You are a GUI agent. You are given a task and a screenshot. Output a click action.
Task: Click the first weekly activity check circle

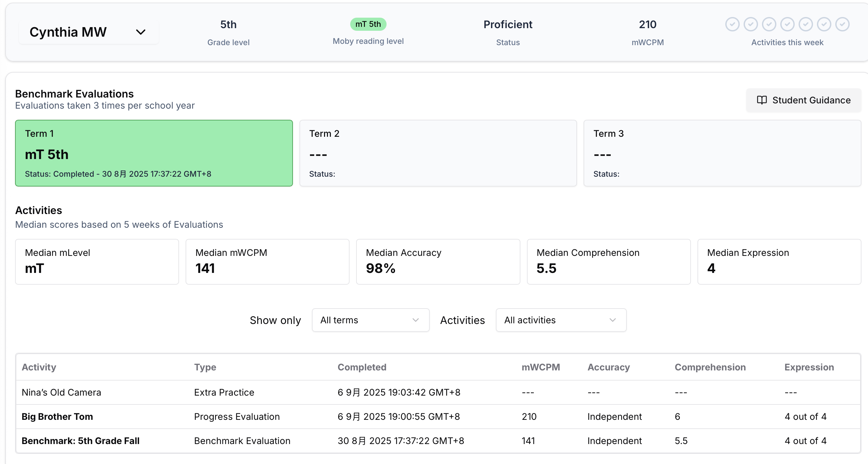coord(732,24)
